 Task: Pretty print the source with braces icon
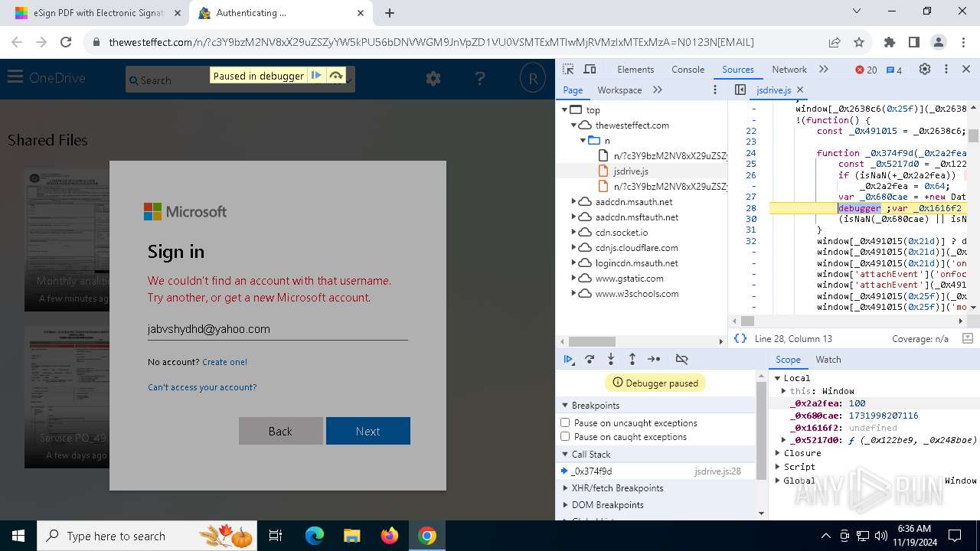tap(740, 338)
